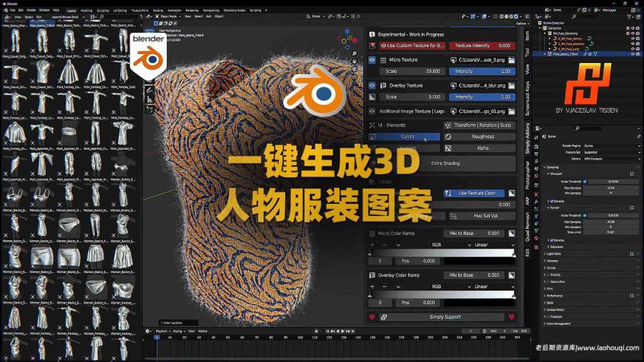644x362 pixels.
Task: Jump to the last frame in timeline
Action: pyautogui.click(x=352, y=331)
